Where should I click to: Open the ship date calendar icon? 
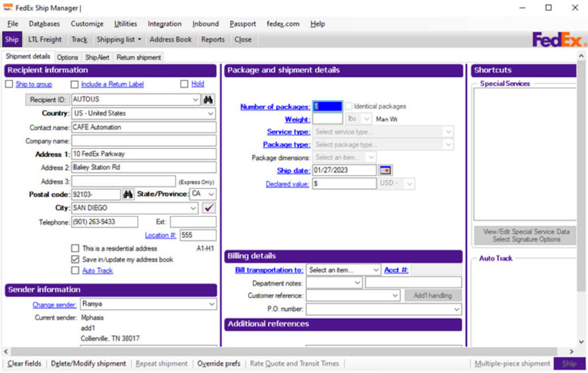pyautogui.click(x=385, y=170)
